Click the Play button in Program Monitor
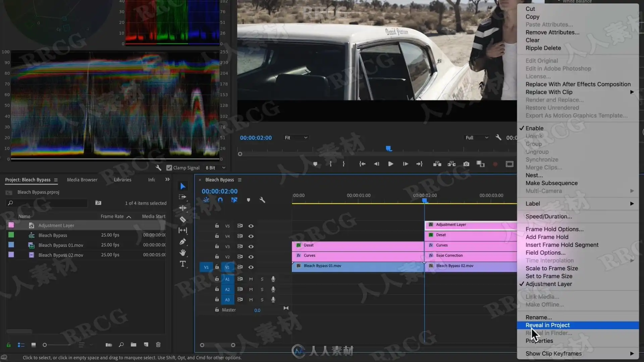Screen dimensions: 644x362 [390, 164]
